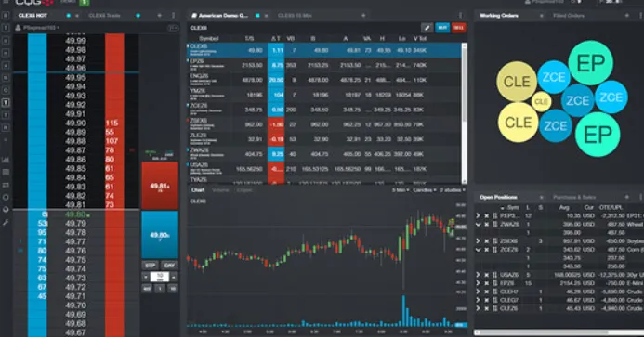The height and width of the screenshot is (337, 644).
Task: Select the Purchase & Sales tab
Action: (x=574, y=197)
